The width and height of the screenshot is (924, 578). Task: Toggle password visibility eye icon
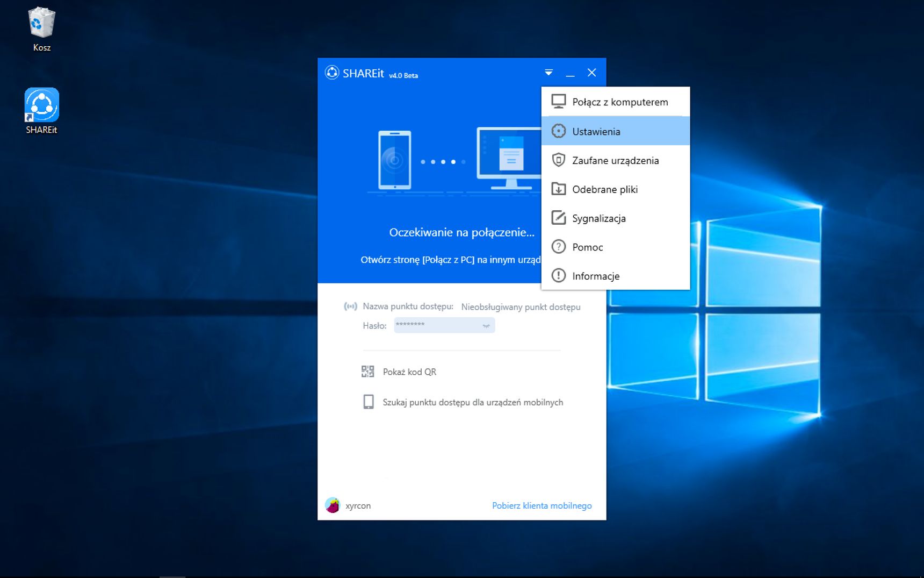(486, 325)
